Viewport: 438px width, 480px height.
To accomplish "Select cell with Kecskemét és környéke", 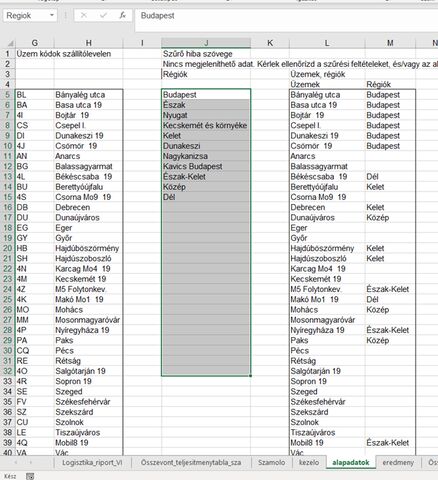I will pos(206,125).
